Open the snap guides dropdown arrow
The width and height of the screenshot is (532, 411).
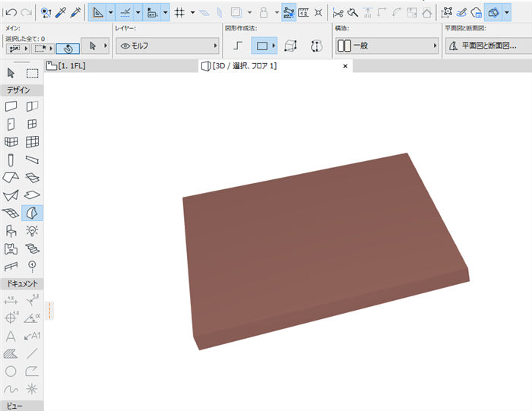[x=138, y=13]
